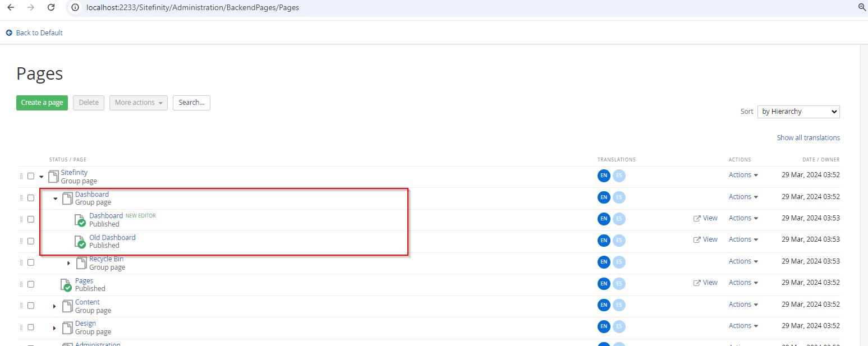This screenshot has width=868, height=346.
Task: Select EN translation for Recycle Bin row
Action: point(604,262)
